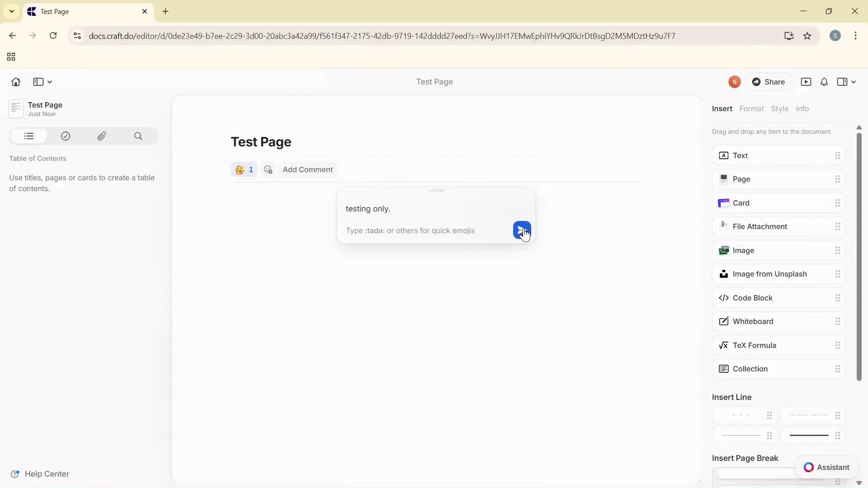This screenshot has height=488, width=868.
Task: Toggle the right panel visibility
Action: point(843,82)
